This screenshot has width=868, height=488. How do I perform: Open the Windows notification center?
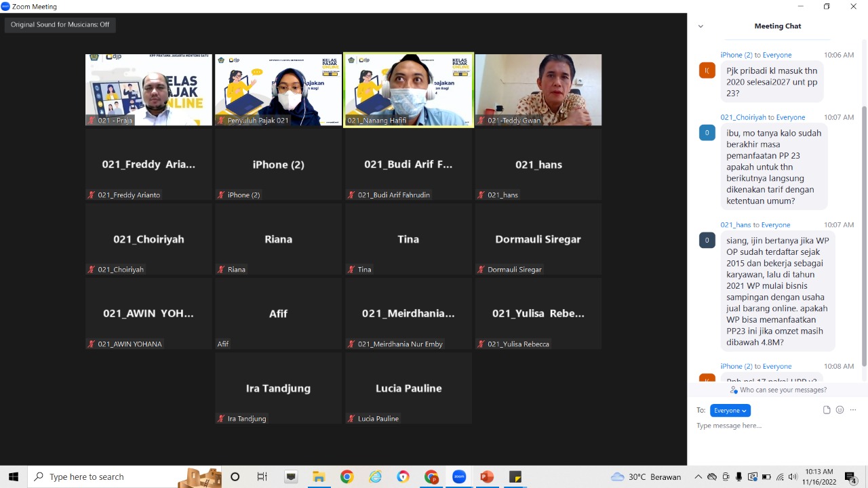coord(850,477)
